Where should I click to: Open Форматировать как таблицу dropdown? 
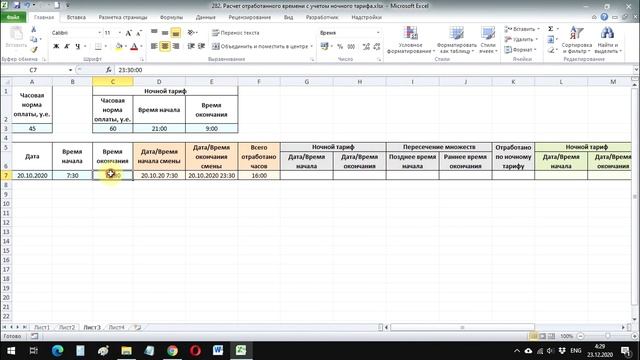coord(456,40)
